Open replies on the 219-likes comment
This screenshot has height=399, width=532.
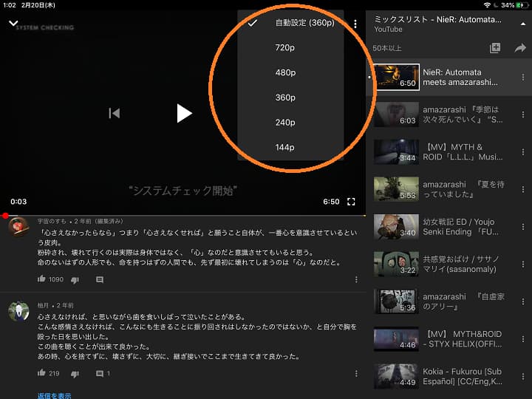coord(100,374)
